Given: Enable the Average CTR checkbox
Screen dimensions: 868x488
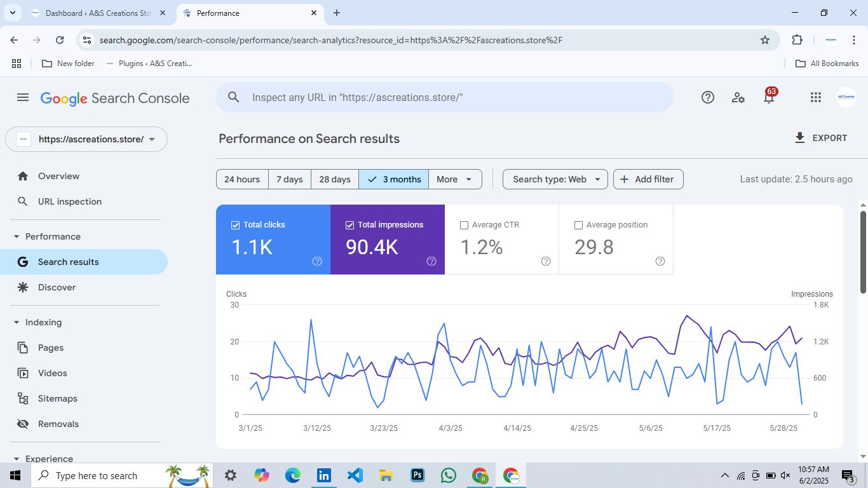Looking at the screenshot, I should pos(464,225).
